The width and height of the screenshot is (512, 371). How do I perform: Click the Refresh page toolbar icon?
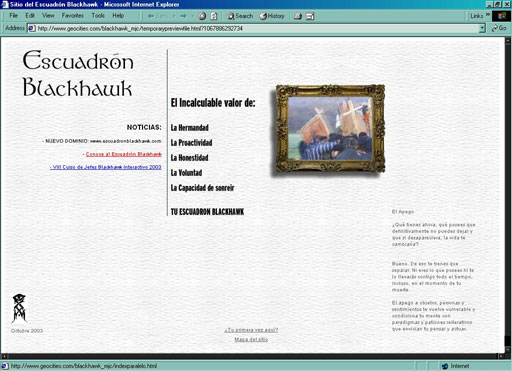click(213, 16)
